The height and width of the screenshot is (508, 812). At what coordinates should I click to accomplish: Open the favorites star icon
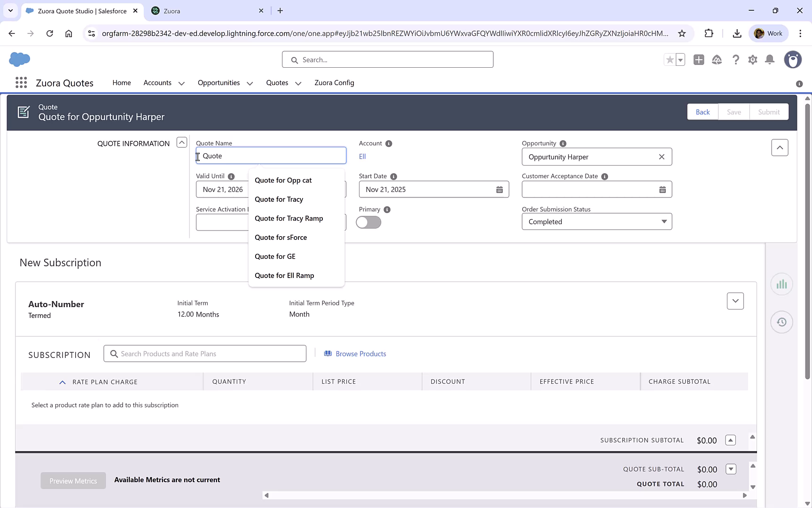pos(670,60)
